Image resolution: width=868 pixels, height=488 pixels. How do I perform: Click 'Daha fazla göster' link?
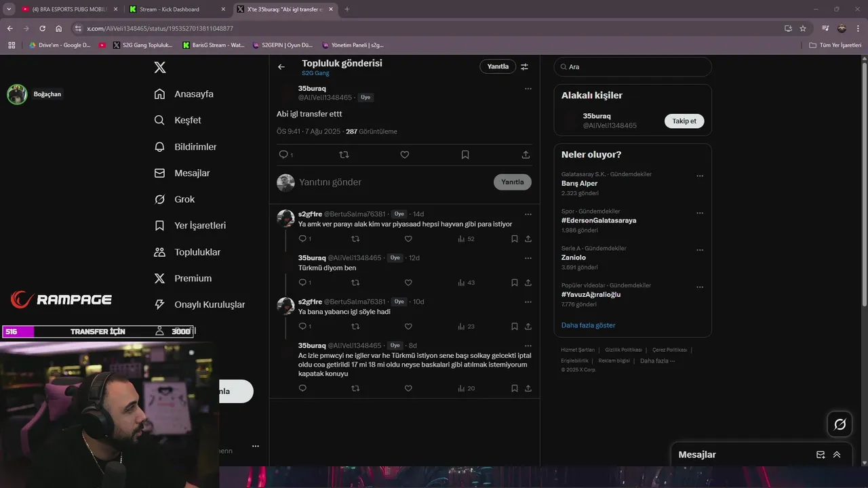point(588,325)
